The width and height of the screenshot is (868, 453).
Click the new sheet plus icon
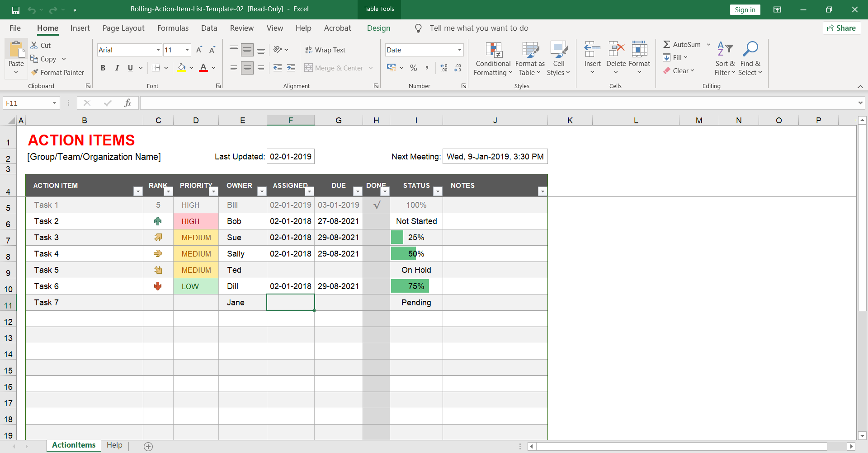point(148,446)
